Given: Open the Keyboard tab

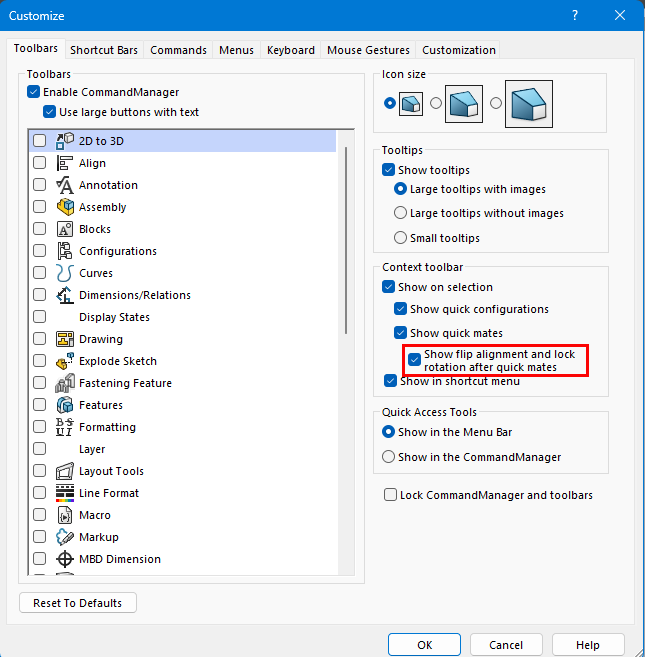Looking at the screenshot, I should (x=291, y=50).
